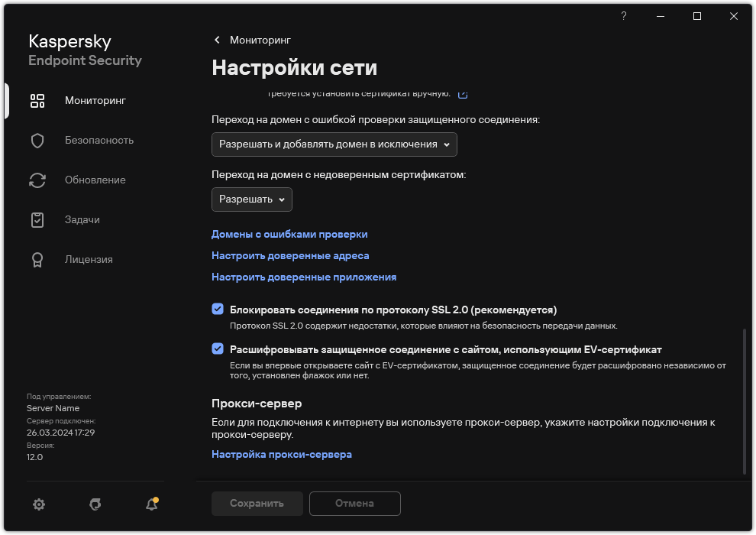Open the certificate external link icon
Screen dimensions: 756x535
pyautogui.click(x=462, y=93)
